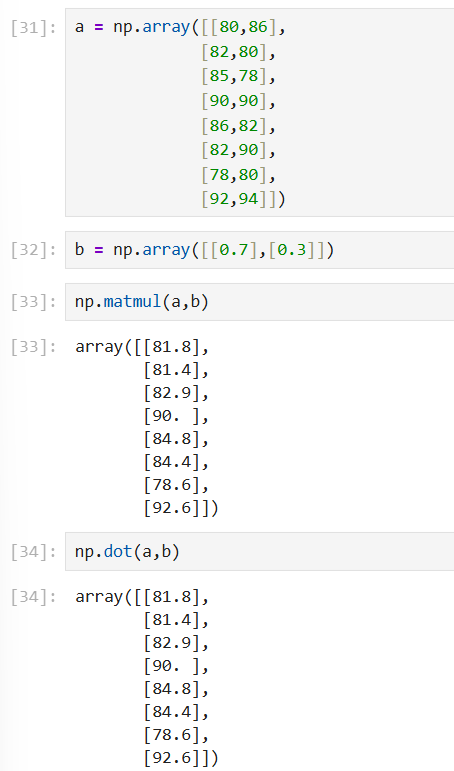Select the [32]: input prompt label
Screen dimensions: 454x771
tap(34, 250)
